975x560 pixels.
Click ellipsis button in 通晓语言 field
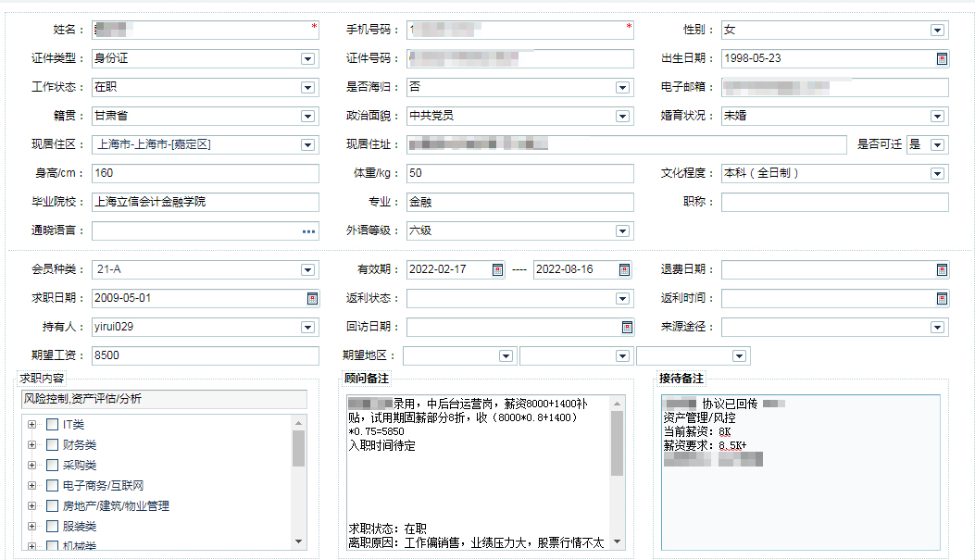point(308,231)
